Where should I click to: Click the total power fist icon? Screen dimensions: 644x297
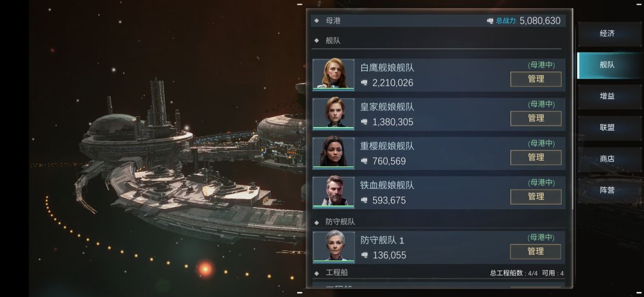click(490, 21)
